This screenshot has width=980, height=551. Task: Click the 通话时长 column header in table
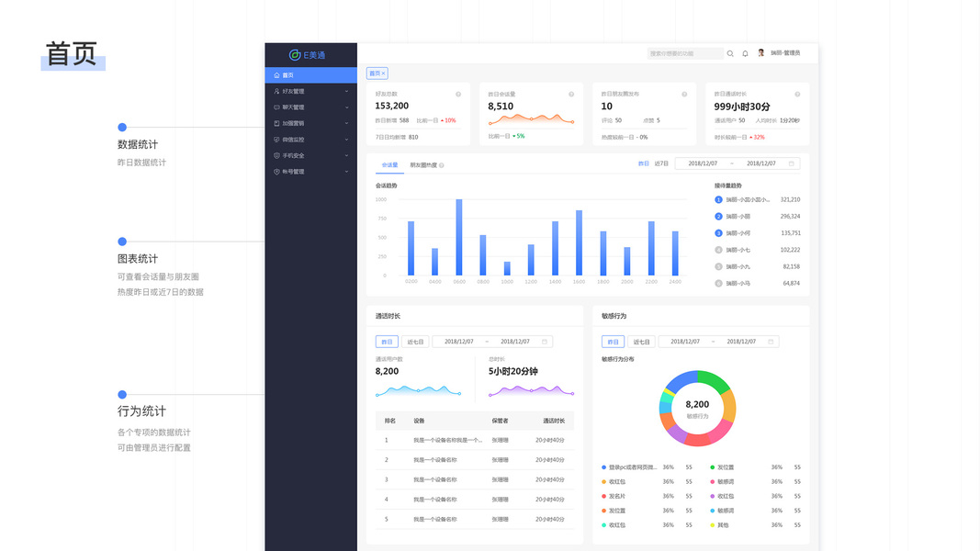tap(554, 422)
